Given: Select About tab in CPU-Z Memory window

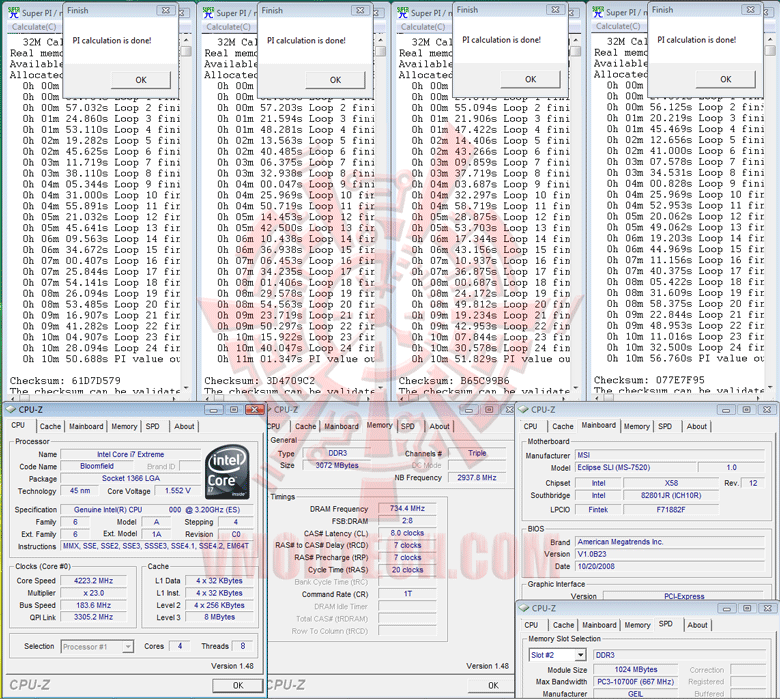Looking at the screenshot, I should point(439,426).
